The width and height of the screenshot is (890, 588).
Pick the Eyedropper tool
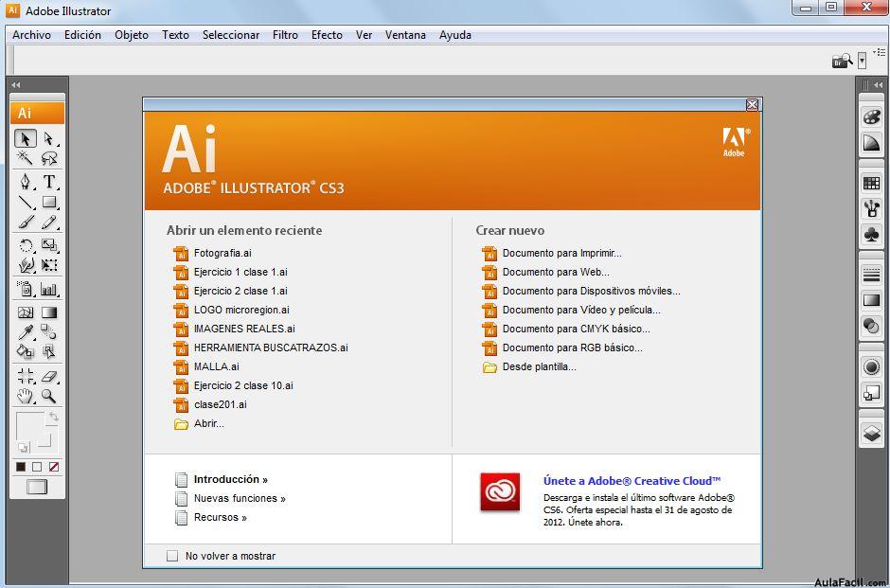(25, 332)
